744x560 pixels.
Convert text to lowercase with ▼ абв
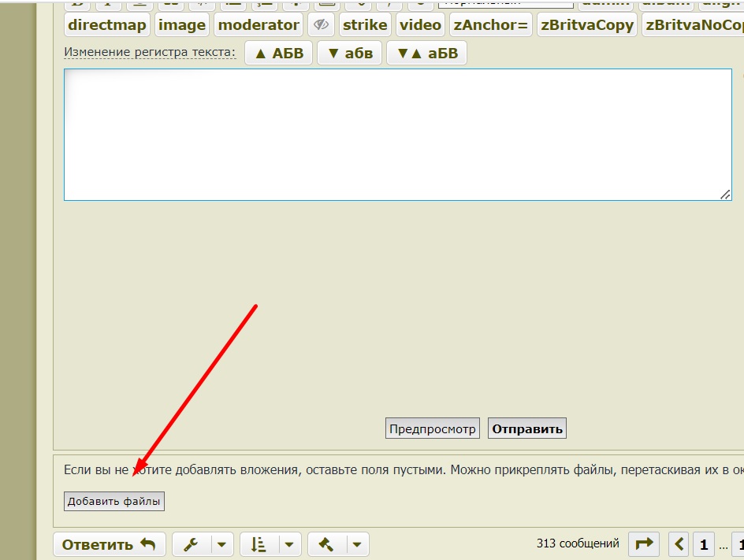tap(350, 54)
